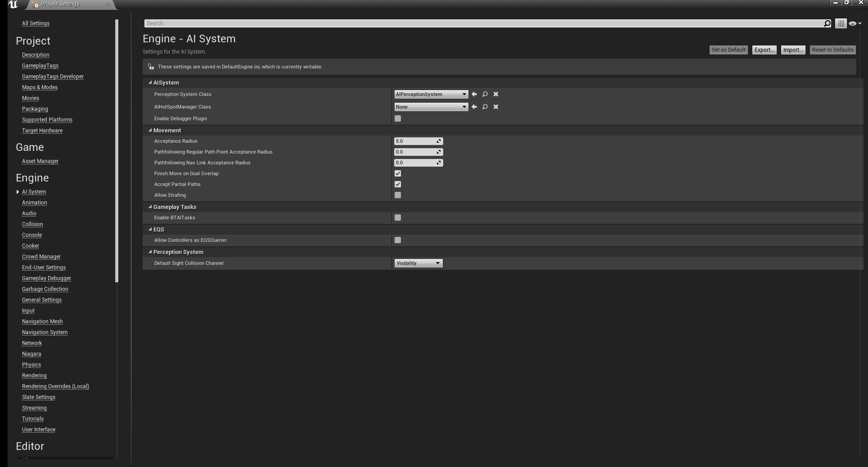Open Maps & Modes settings
This screenshot has width=868, height=467.
point(40,87)
